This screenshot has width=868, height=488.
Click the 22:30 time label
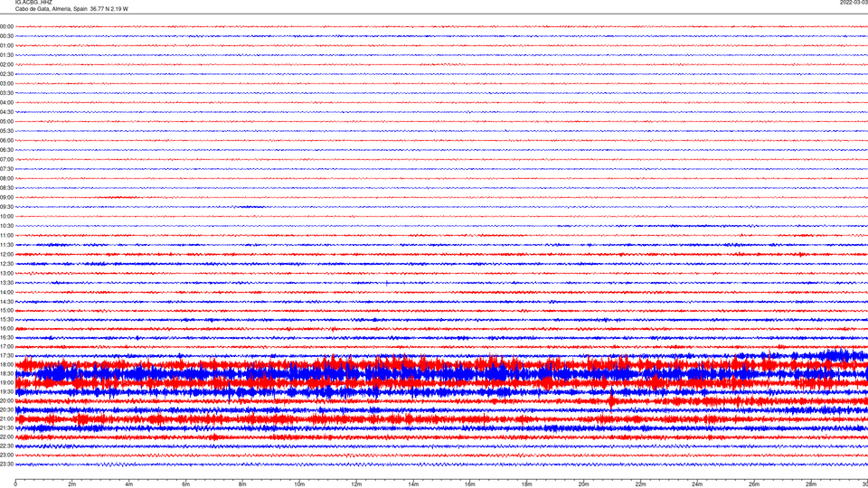[6, 446]
